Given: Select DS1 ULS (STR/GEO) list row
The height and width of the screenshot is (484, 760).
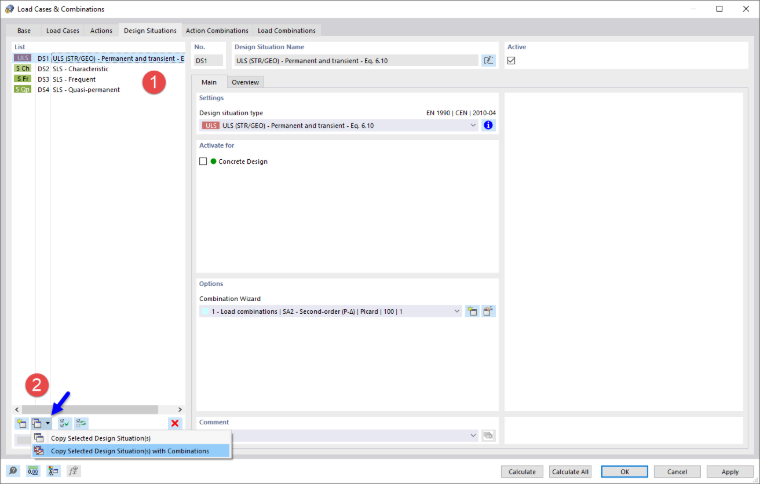Looking at the screenshot, I should coord(99,58).
